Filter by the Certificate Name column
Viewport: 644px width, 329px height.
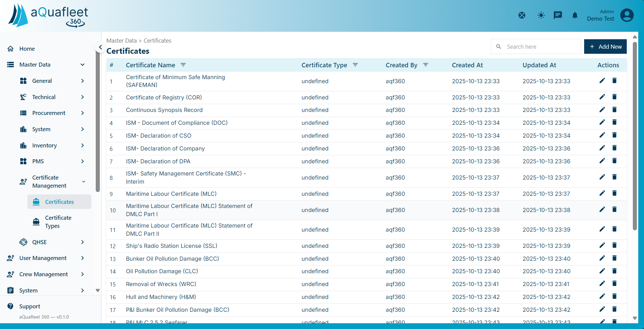click(183, 65)
